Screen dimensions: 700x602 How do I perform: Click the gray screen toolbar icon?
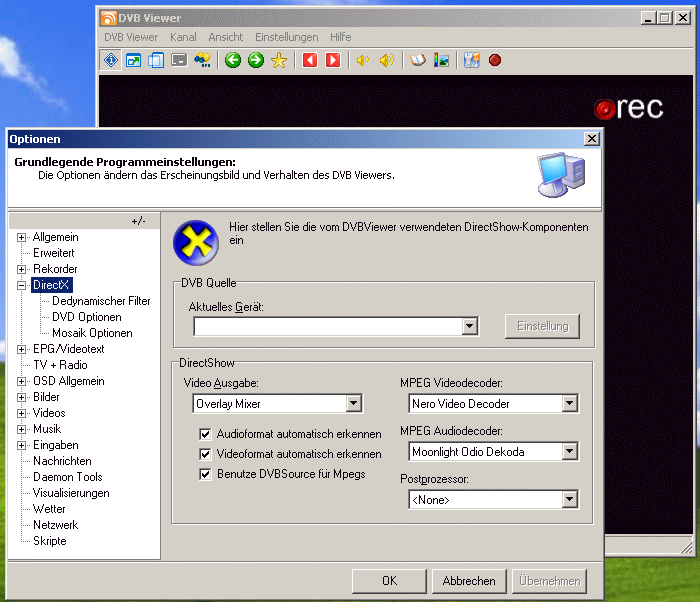[x=179, y=60]
